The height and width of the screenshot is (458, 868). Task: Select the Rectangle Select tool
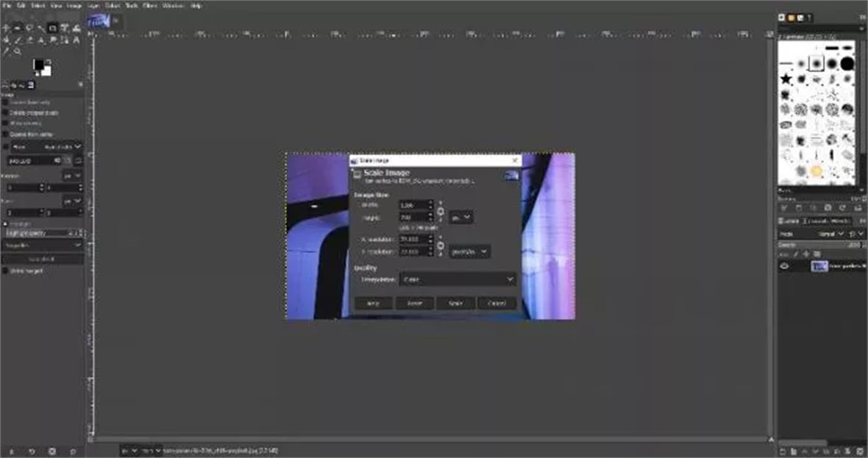click(x=17, y=28)
